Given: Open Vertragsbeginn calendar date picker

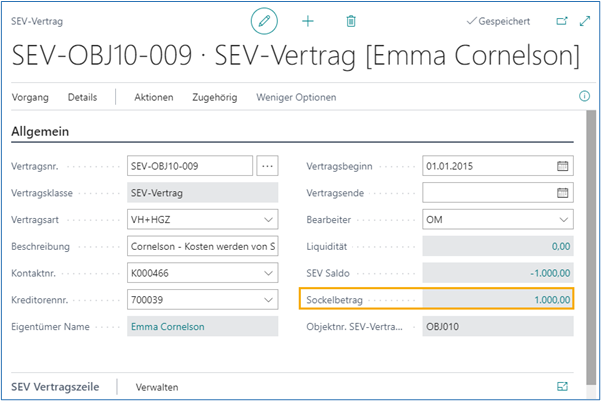Looking at the screenshot, I should point(562,166).
